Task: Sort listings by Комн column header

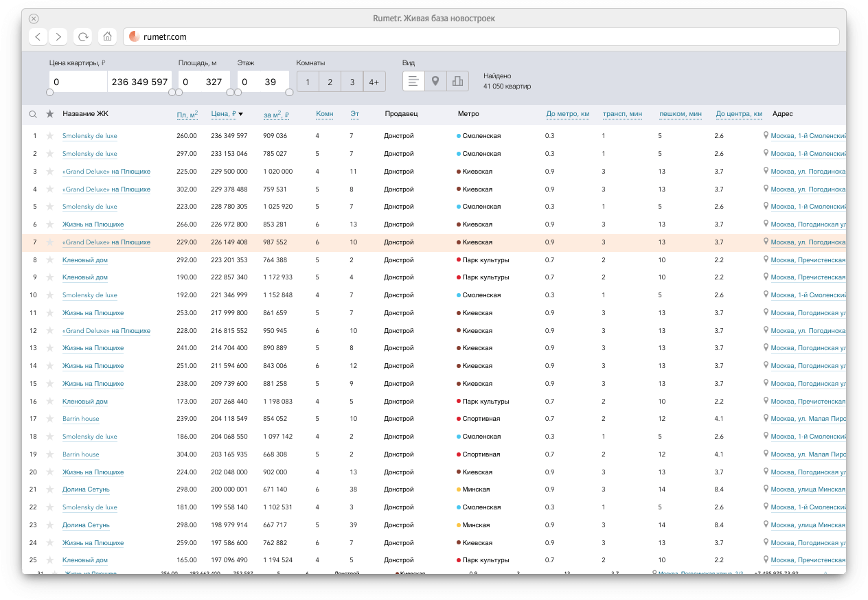Action: [324, 114]
